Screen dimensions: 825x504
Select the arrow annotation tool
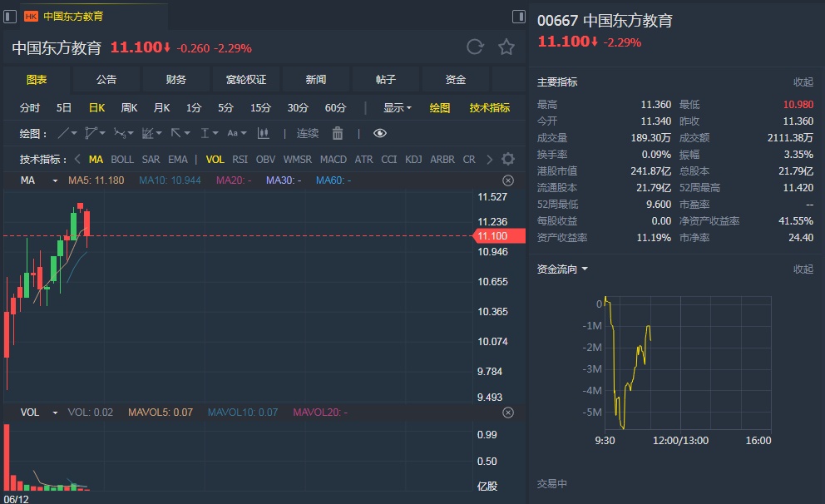175,134
